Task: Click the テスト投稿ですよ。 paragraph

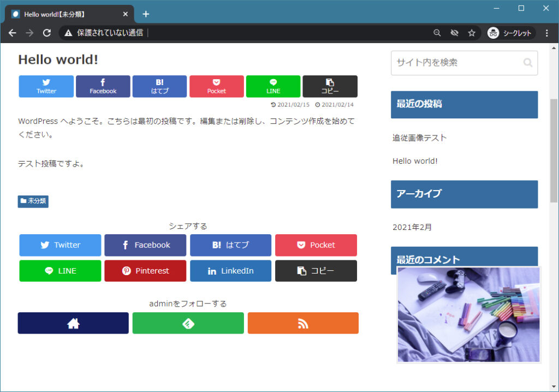Action: (x=52, y=164)
